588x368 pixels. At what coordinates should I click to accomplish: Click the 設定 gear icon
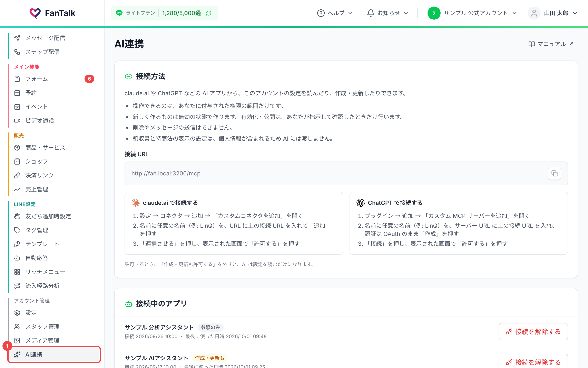[17, 313]
